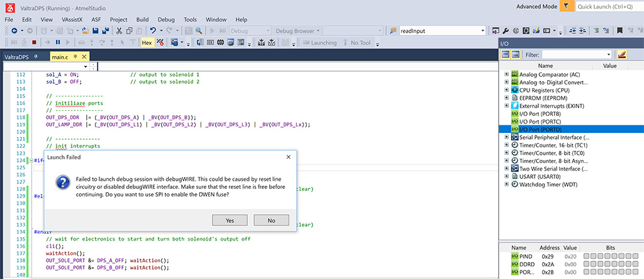644x279 pixels.
Task: Click the Find magnifier icon
Action: click(x=199, y=30)
